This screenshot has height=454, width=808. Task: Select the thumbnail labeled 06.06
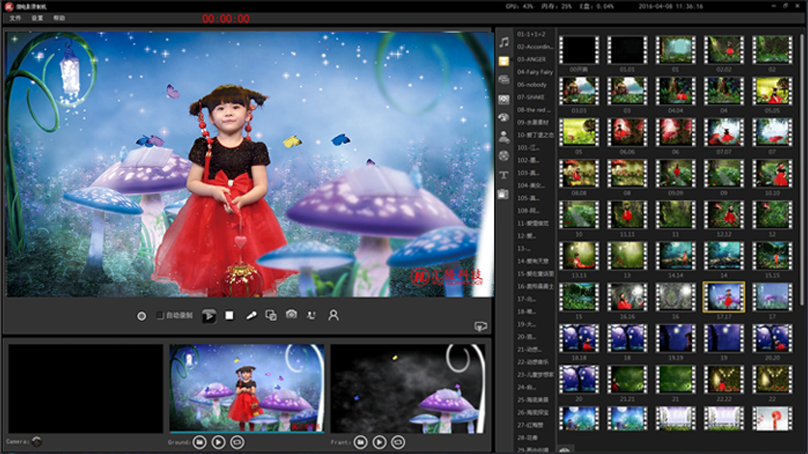[x=627, y=132]
